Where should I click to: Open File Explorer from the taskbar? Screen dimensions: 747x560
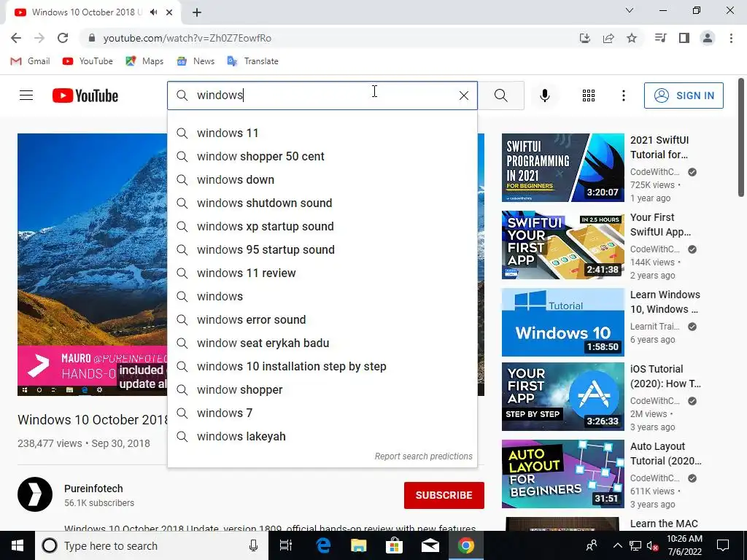(x=358, y=545)
